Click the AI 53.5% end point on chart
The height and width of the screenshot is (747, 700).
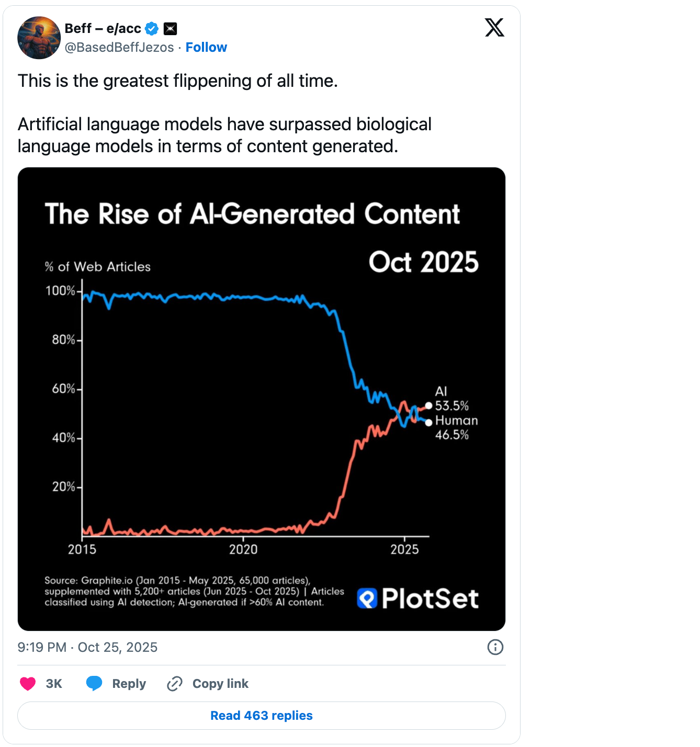point(428,405)
